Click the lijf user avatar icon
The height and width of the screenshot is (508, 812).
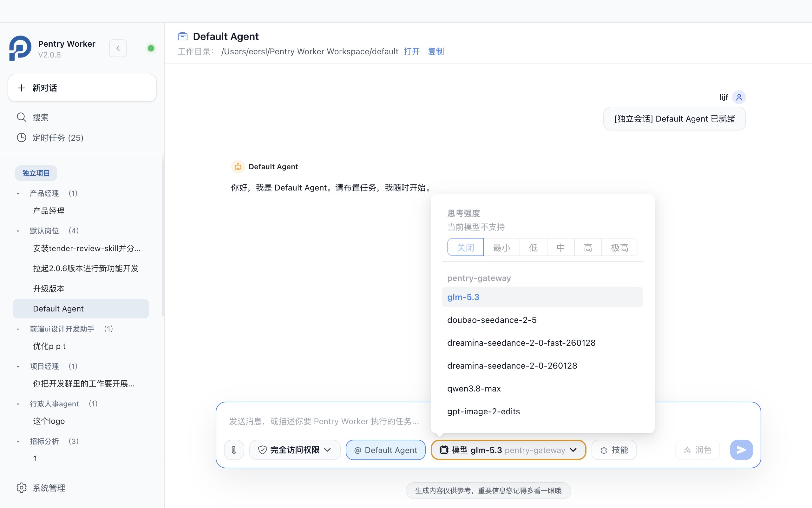[739, 97]
